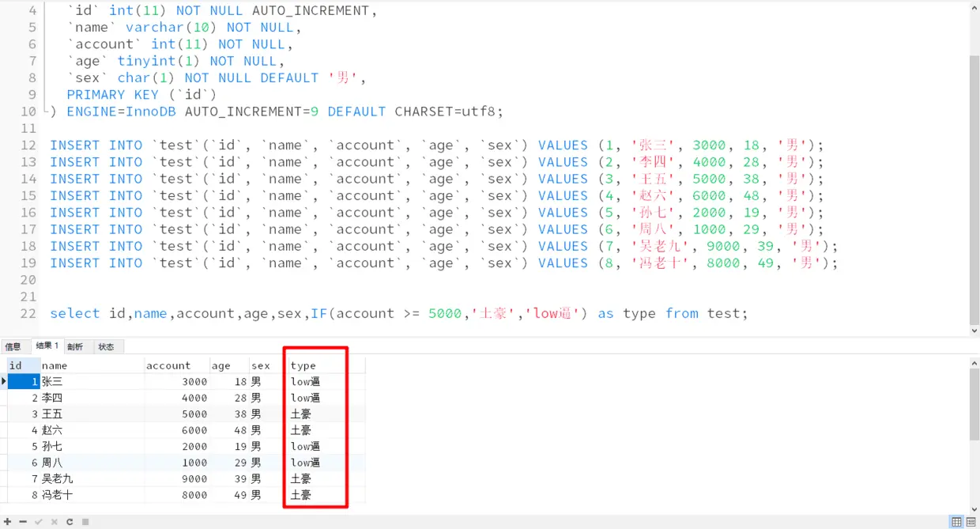Click the results scrollbar down arrow
980x529 pixels.
pos(974,508)
